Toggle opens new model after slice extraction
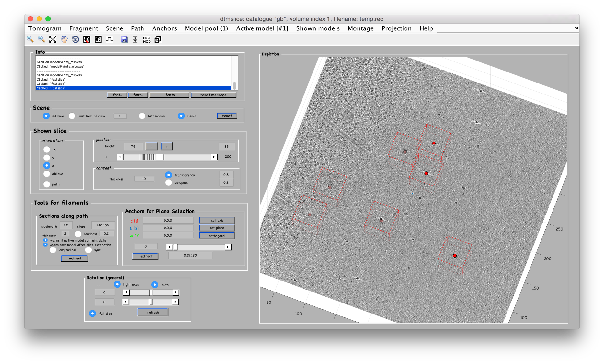 [x=45, y=245]
